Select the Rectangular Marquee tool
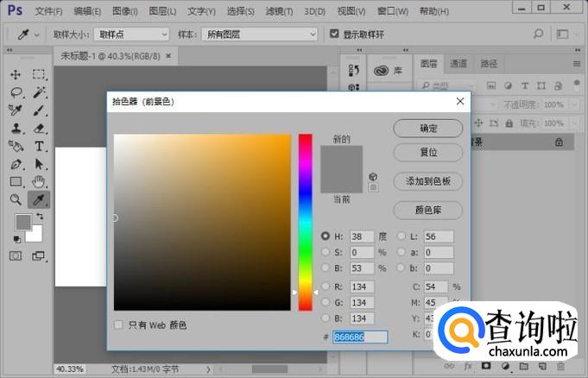Screen dimensions: 588x378 pyautogui.click(x=39, y=75)
